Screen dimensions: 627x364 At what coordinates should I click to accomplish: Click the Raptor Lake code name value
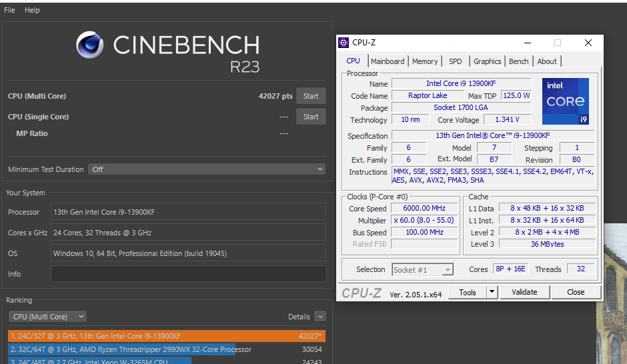point(428,95)
